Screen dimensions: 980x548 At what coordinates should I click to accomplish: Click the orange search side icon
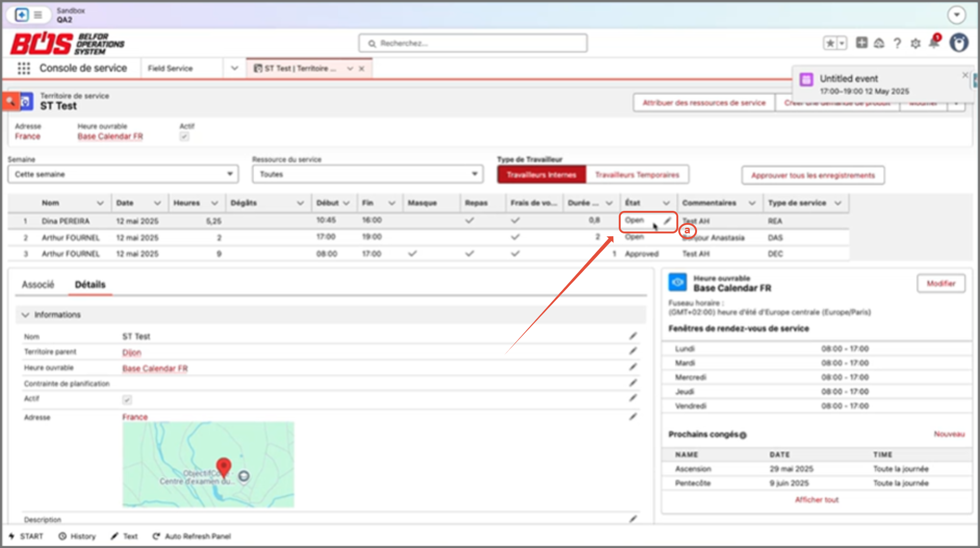coord(10,102)
